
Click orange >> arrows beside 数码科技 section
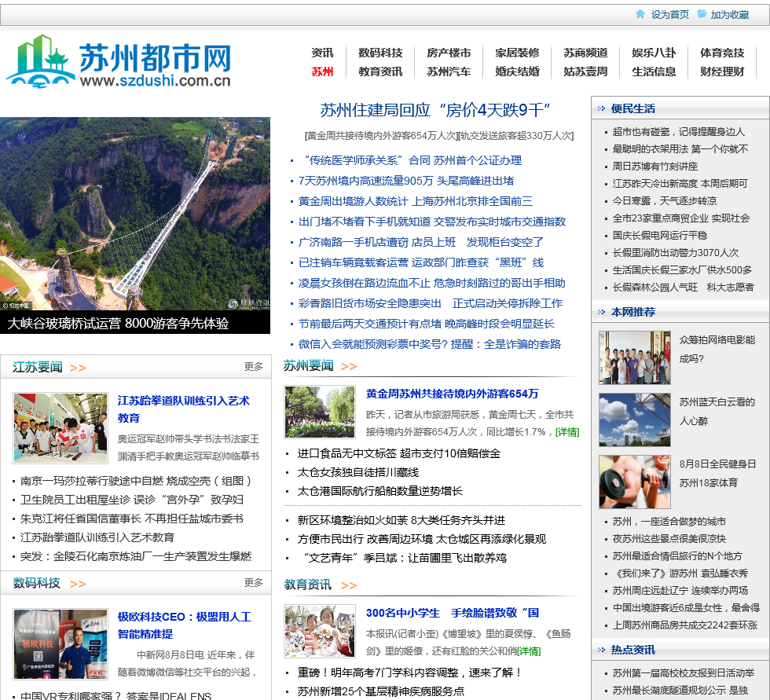pyautogui.click(x=78, y=585)
